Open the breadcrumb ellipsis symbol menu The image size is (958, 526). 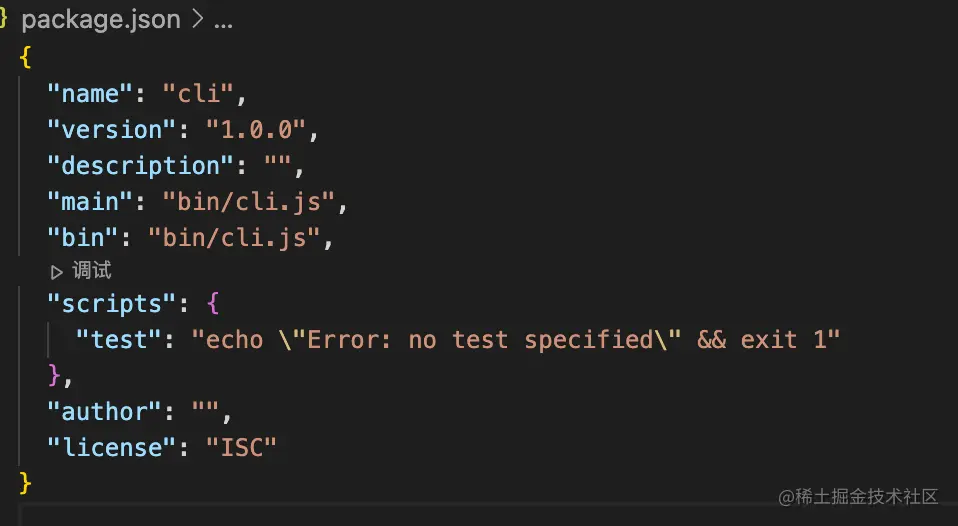pyautogui.click(x=223, y=24)
